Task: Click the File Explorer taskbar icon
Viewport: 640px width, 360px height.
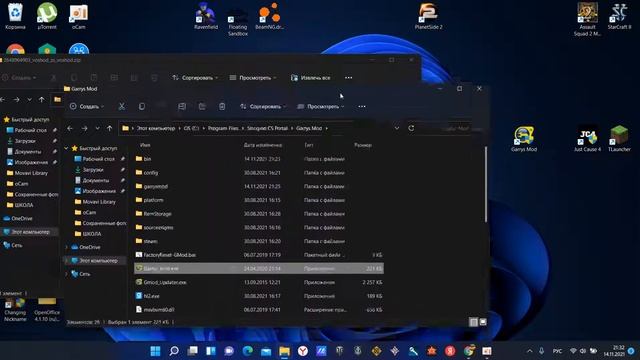Action: pyautogui.click(x=284, y=351)
